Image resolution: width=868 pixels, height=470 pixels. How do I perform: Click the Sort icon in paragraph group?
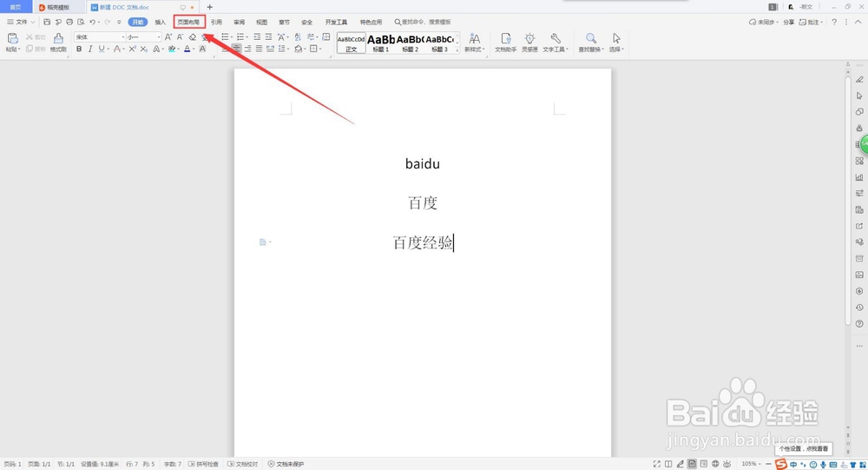click(297, 37)
